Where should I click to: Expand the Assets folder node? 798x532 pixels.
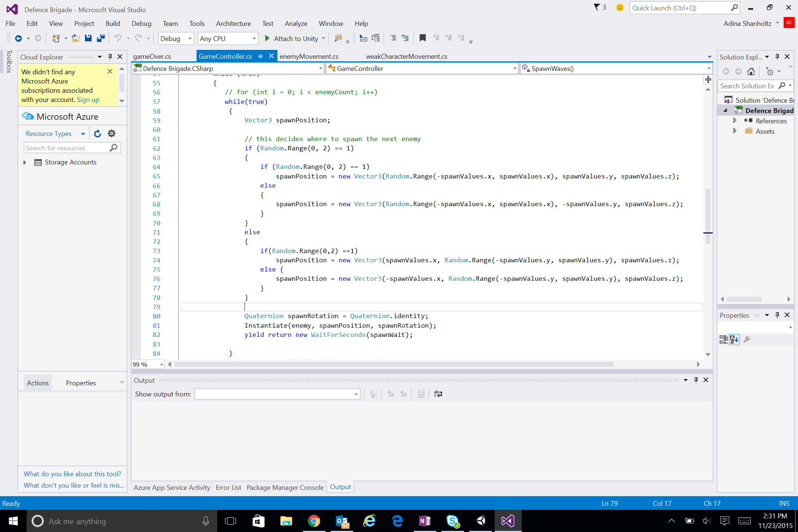[734, 131]
